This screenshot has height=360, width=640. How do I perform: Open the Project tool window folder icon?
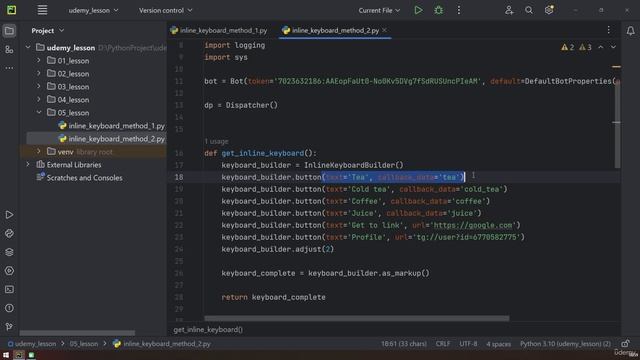(x=9, y=31)
